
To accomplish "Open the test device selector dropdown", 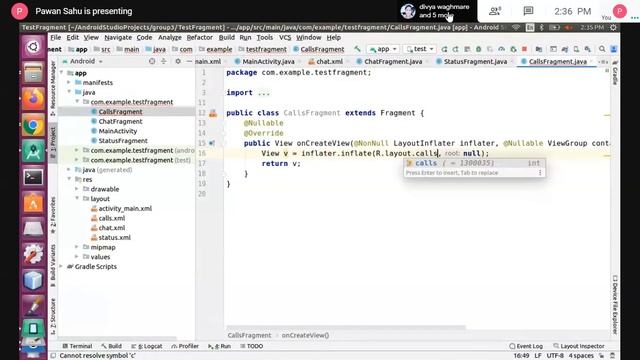I will click(420, 49).
